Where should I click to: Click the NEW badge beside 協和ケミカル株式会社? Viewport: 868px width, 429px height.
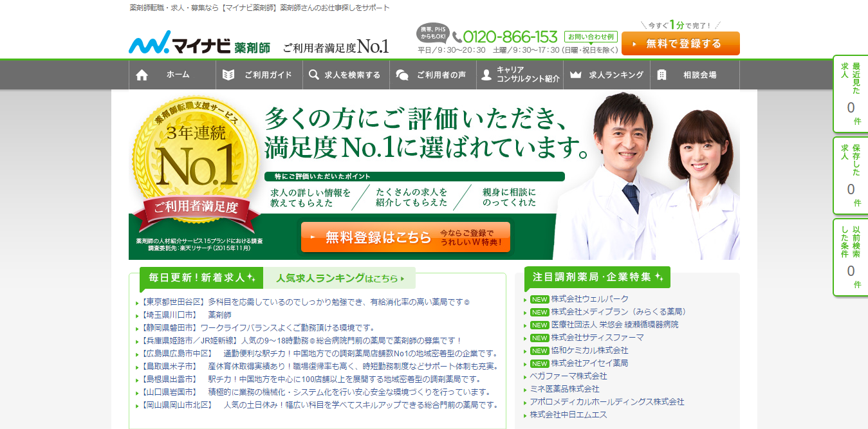(539, 351)
